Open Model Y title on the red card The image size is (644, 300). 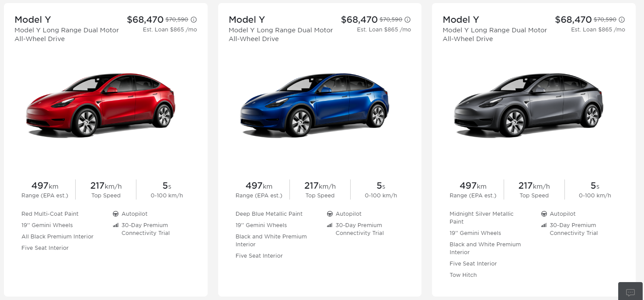click(33, 20)
